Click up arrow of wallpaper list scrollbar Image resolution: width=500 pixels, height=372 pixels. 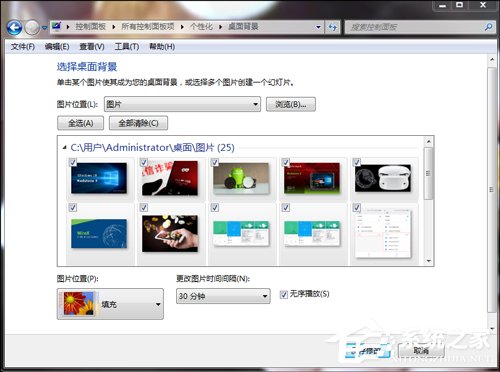(429, 141)
